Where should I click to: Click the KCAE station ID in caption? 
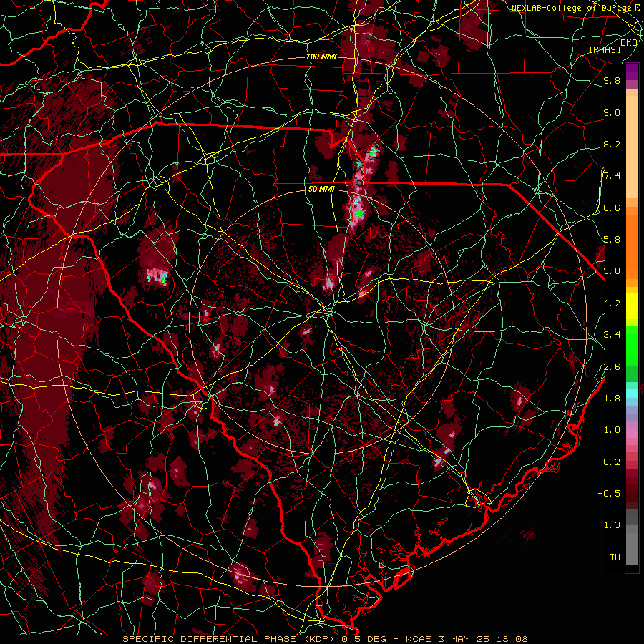[418, 639]
